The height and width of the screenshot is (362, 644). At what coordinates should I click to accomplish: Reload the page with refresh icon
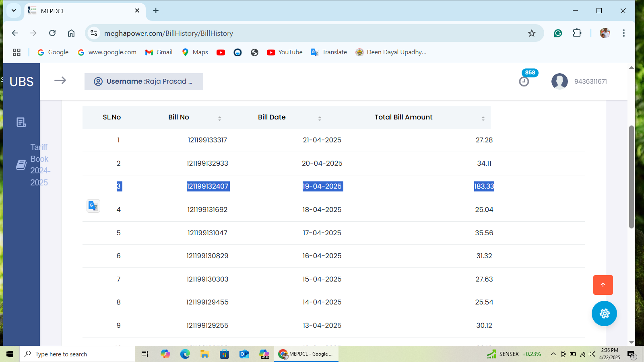[x=52, y=33]
